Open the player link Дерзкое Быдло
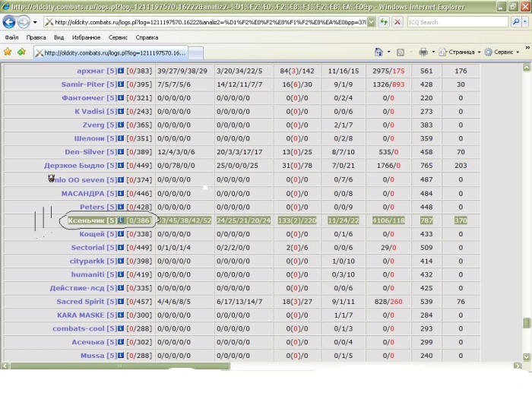Image resolution: width=532 pixels, height=399 pixels. tap(75, 166)
